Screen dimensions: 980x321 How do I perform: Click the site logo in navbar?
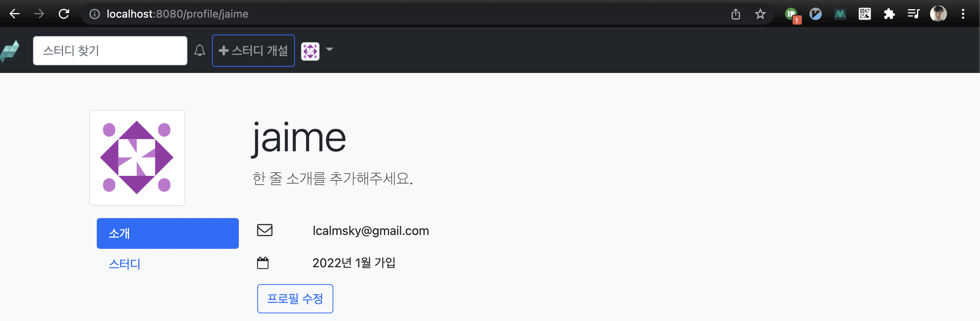[x=10, y=51]
